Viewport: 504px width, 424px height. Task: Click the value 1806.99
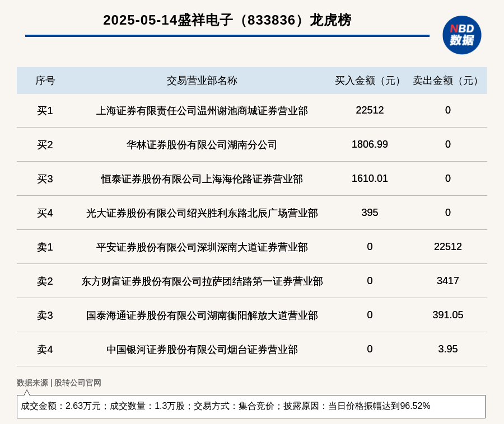[x=370, y=144]
